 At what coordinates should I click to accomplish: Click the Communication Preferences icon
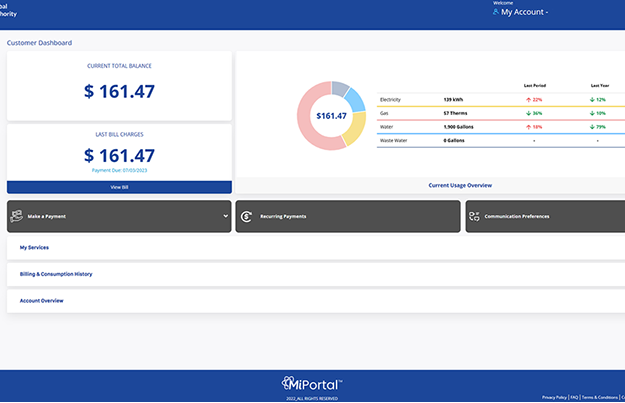point(475,216)
